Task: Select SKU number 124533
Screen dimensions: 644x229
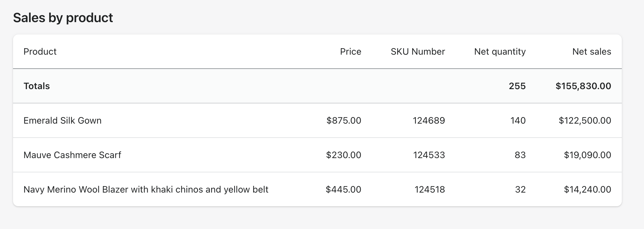Action: click(x=429, y=155)
